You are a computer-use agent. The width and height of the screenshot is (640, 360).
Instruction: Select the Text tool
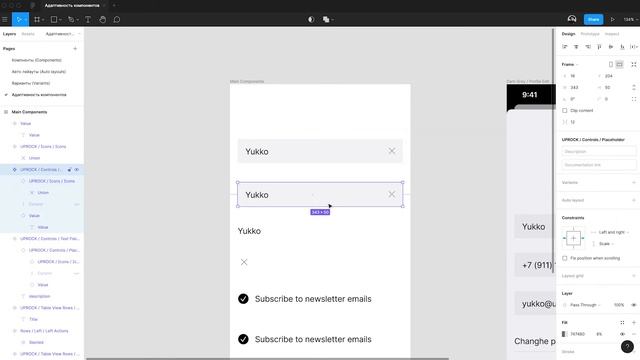tap(88, 20)
